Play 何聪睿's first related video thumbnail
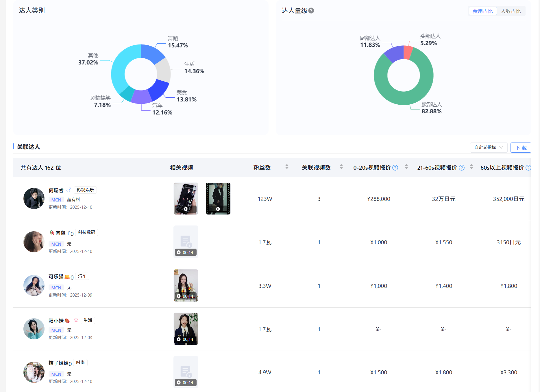Image resolution: width=540 pixels, height=392 pixels. [186, 199]
